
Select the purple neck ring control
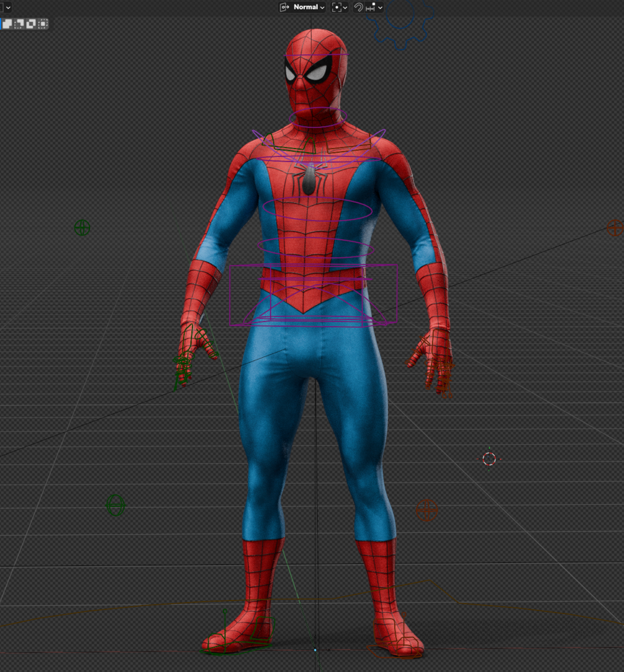pos(318,117)
